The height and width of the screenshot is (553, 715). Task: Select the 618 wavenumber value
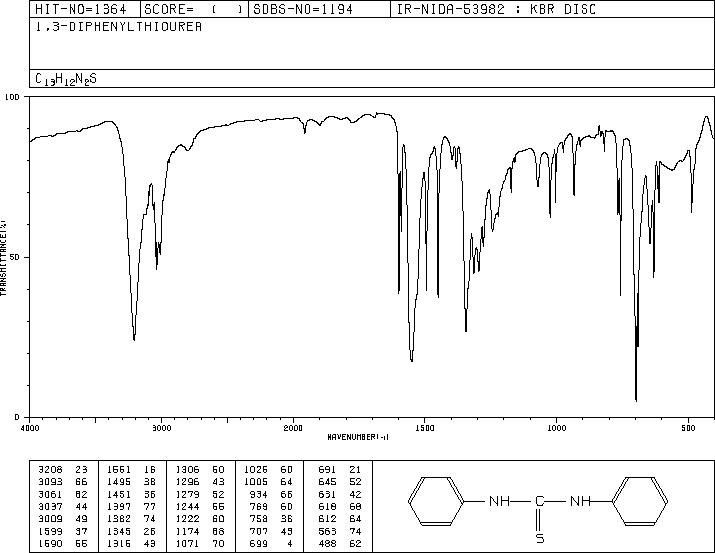327,506
